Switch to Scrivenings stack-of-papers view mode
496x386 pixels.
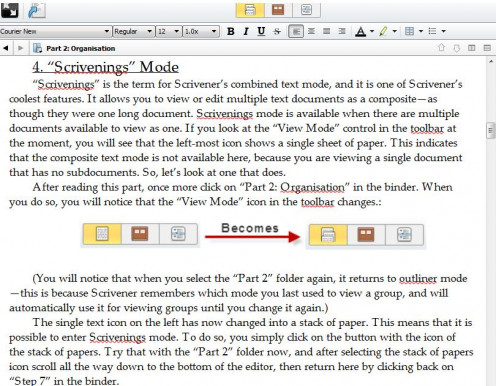pyautogui.click(x=250, y=10)
